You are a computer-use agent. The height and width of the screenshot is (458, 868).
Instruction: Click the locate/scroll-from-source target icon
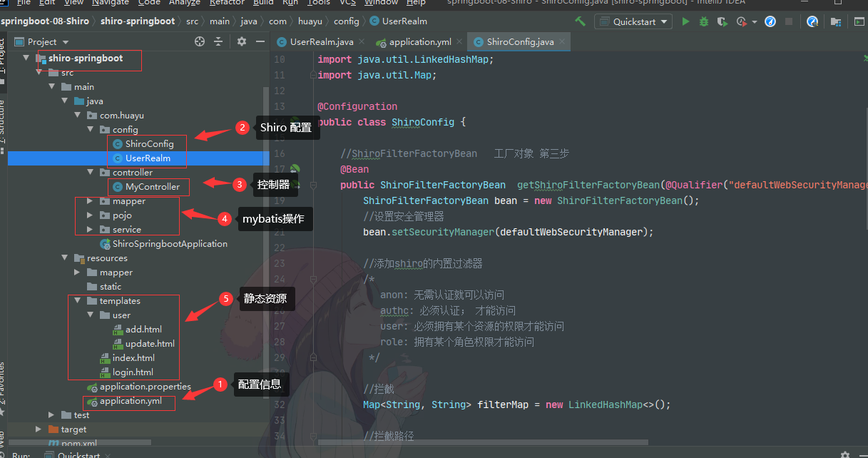click(x=200, y=42)
